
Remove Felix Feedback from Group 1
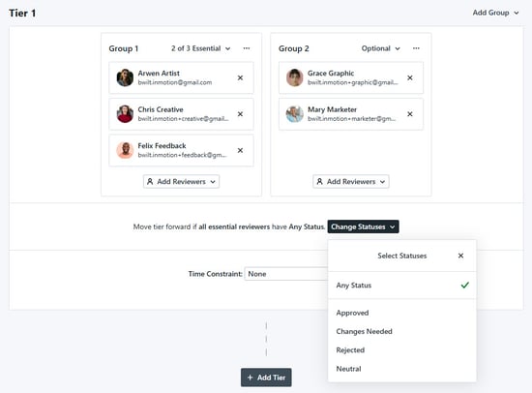coord(240,150)
